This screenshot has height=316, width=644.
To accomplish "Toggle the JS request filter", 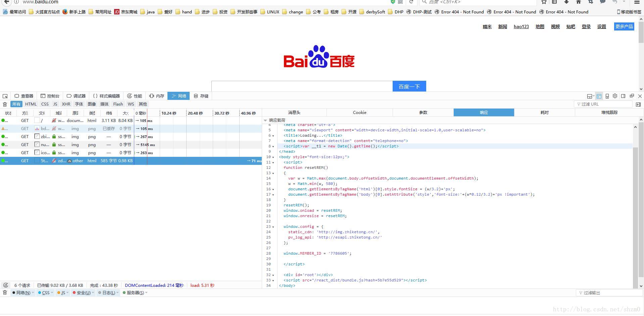I will [x=55, y=104].
